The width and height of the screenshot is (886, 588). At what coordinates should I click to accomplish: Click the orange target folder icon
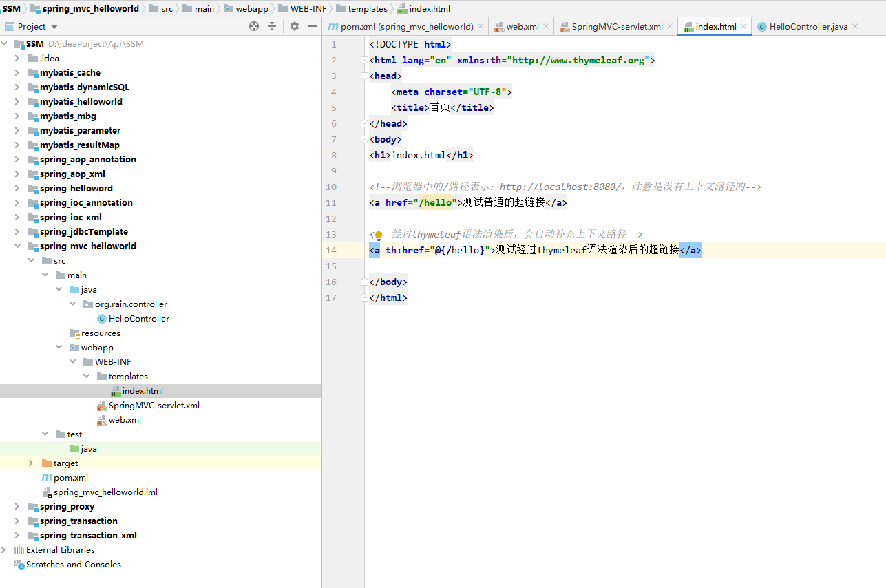(x=47, y=463)
